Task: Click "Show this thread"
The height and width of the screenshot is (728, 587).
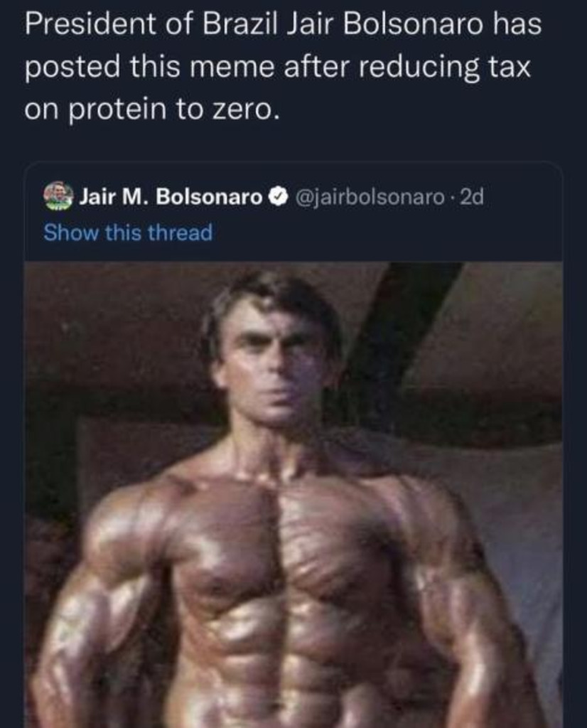Action: [128, 232]
